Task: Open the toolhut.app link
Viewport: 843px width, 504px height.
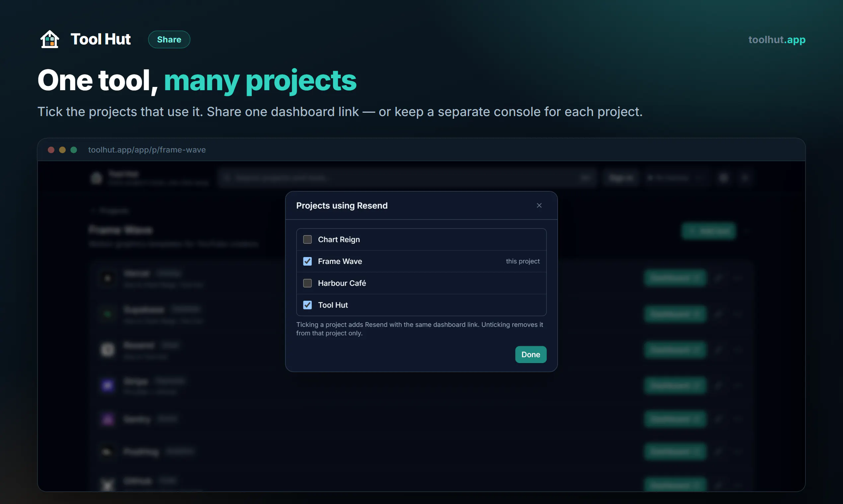Action: coord(777,40)
